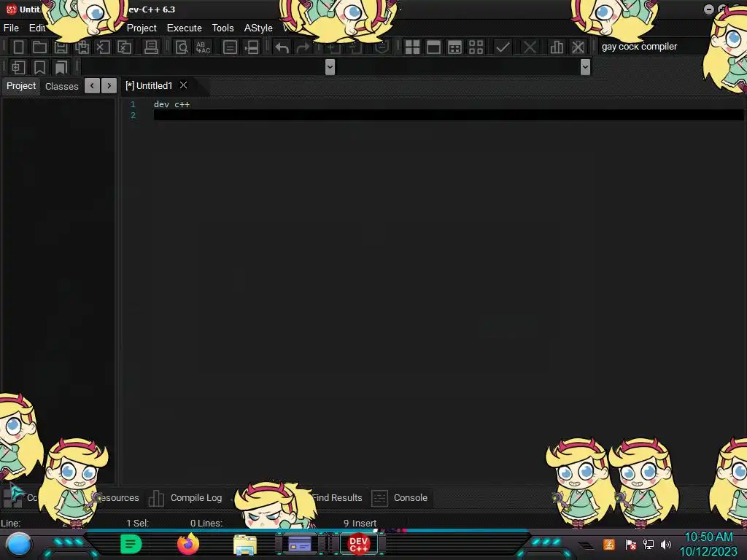Click the Go to bookmark icon
This screenshot has width=747, height=560.
coord(61,67)
